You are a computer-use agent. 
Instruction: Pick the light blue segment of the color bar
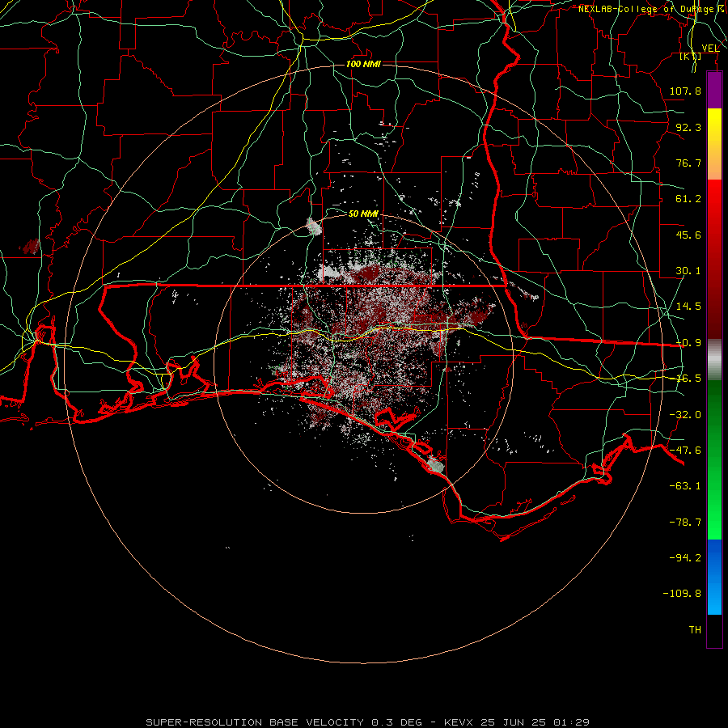coord(714,599)
